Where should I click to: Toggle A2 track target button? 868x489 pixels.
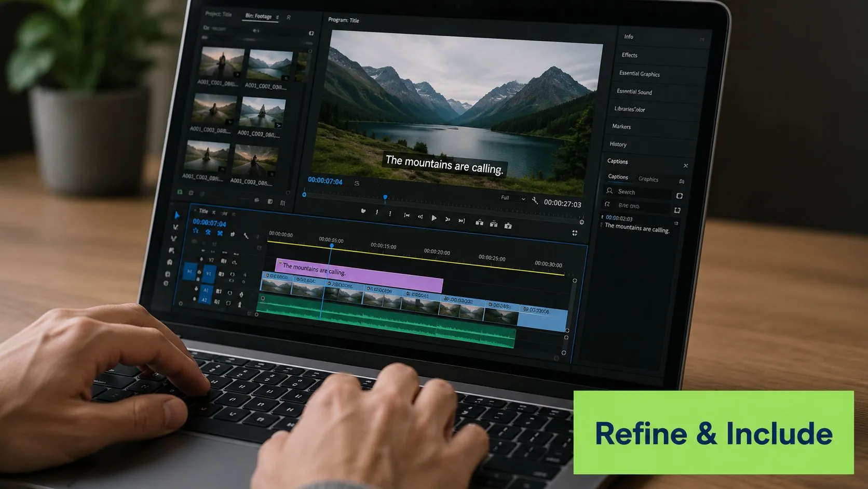[205, 300]
